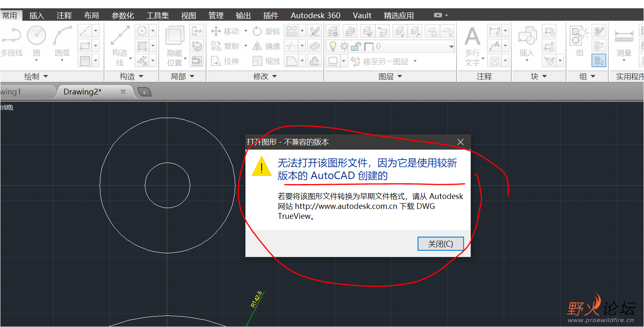
Task: Expand the 构造 (Construction) panel
Action: 132,76
